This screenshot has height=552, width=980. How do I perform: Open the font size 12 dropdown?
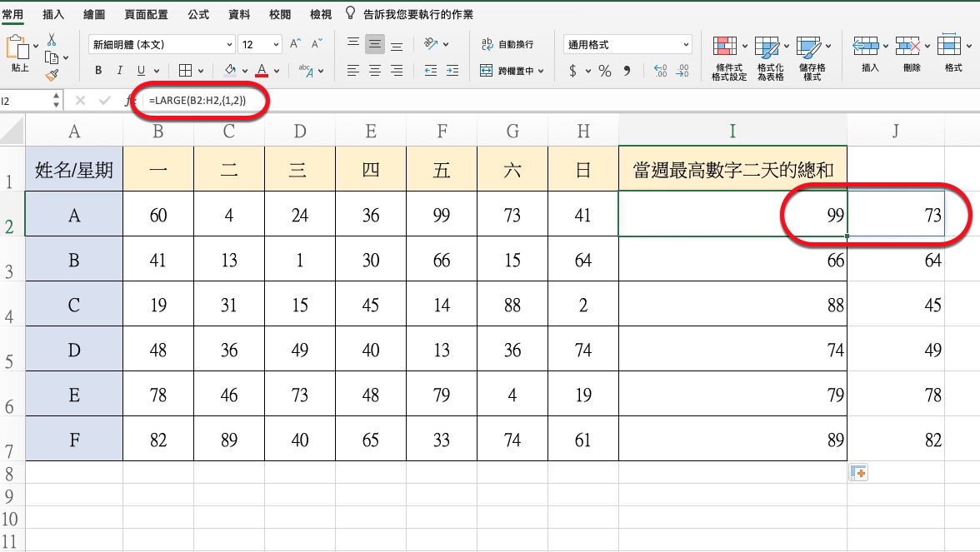(259, 44)
